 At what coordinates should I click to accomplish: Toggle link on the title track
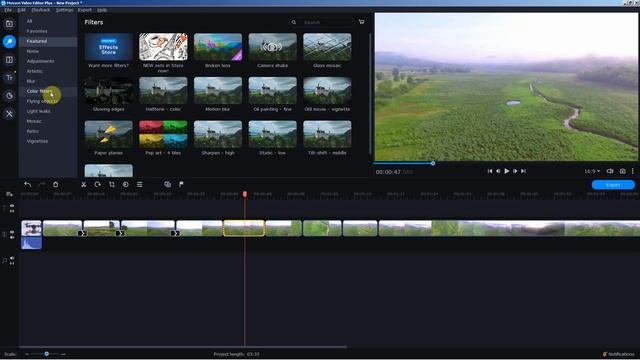12,211
